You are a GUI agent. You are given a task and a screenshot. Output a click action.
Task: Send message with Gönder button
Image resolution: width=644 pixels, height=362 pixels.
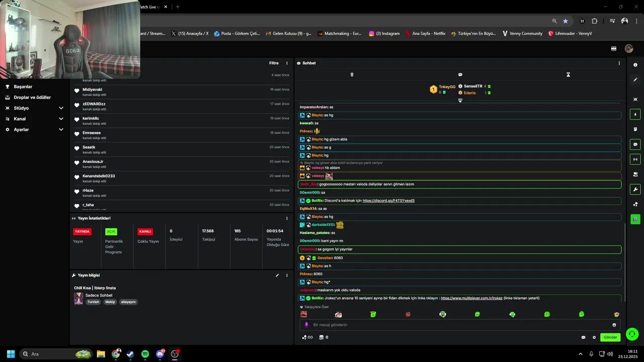(x=610, y=337)
